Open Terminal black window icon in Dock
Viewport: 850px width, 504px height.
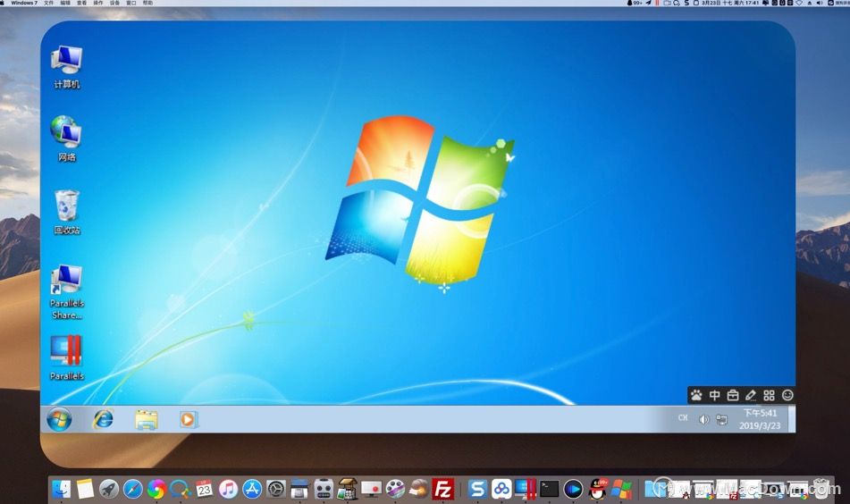(549, 490)
